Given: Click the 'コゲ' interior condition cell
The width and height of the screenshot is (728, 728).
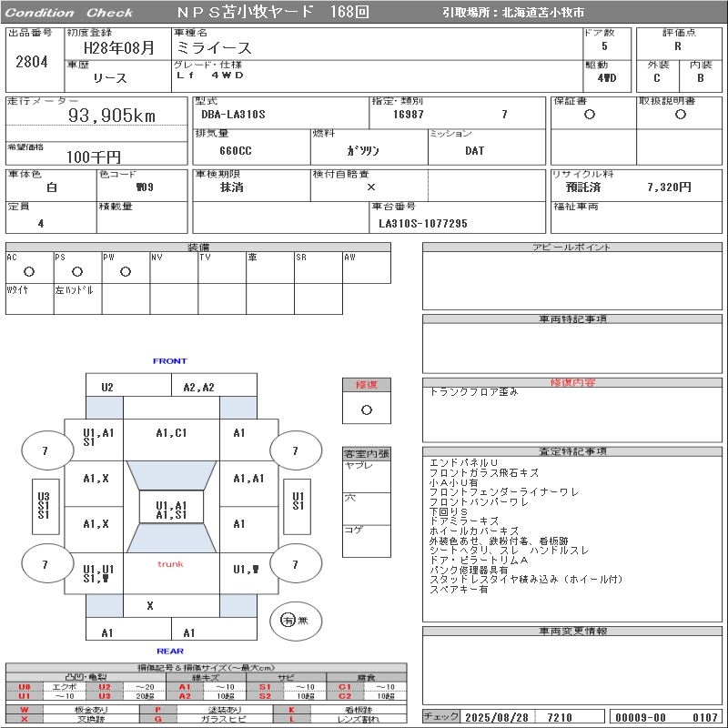Looking at the screenshot, I should coord(367,541).
